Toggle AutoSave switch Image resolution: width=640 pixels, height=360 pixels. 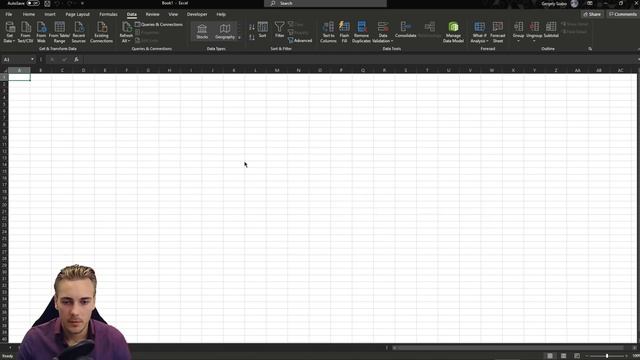(x=33, y=3)
